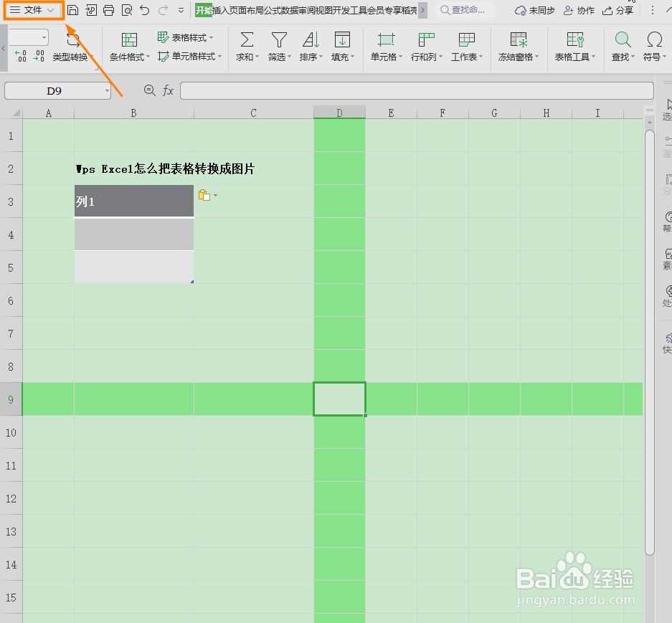Image resolution: width=672 pixels, height=623 pixels.
Task: Click the 工作表 icon
Action: (x=467, y=39)
